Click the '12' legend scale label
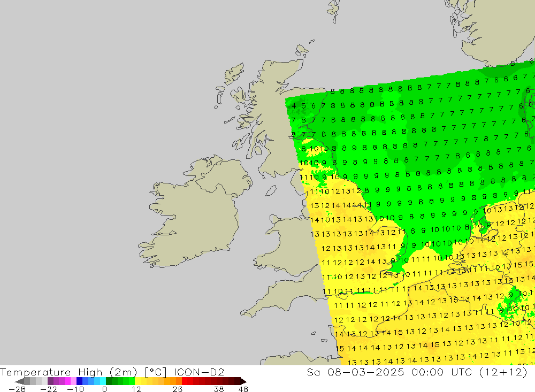The width and height of the screenshot is (535, 392). pyautogui.click(x=136, y=389)
